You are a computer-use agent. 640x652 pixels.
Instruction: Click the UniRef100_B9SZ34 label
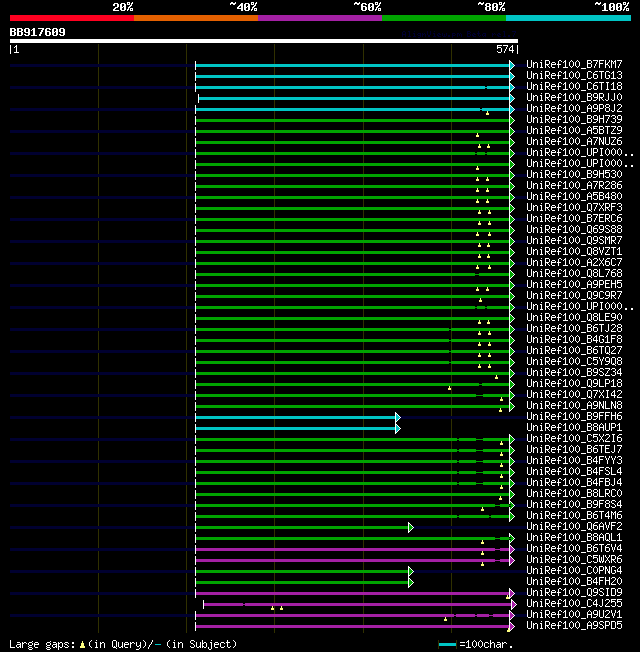pos(574,373)
